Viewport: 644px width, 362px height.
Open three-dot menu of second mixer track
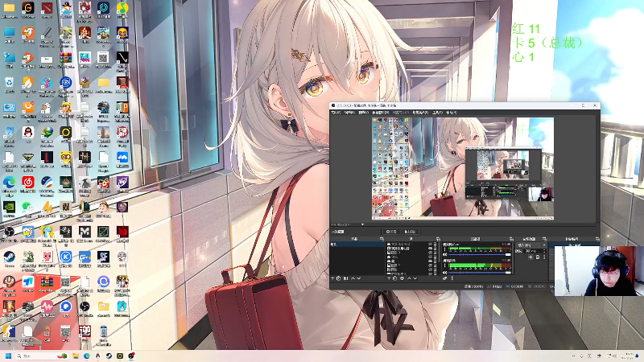pos(445,265)
